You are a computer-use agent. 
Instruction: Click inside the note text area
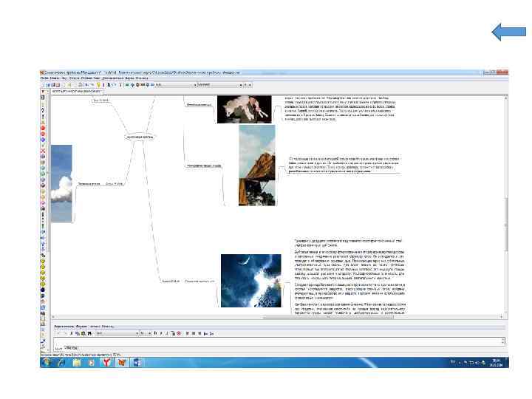click(277, 341)
